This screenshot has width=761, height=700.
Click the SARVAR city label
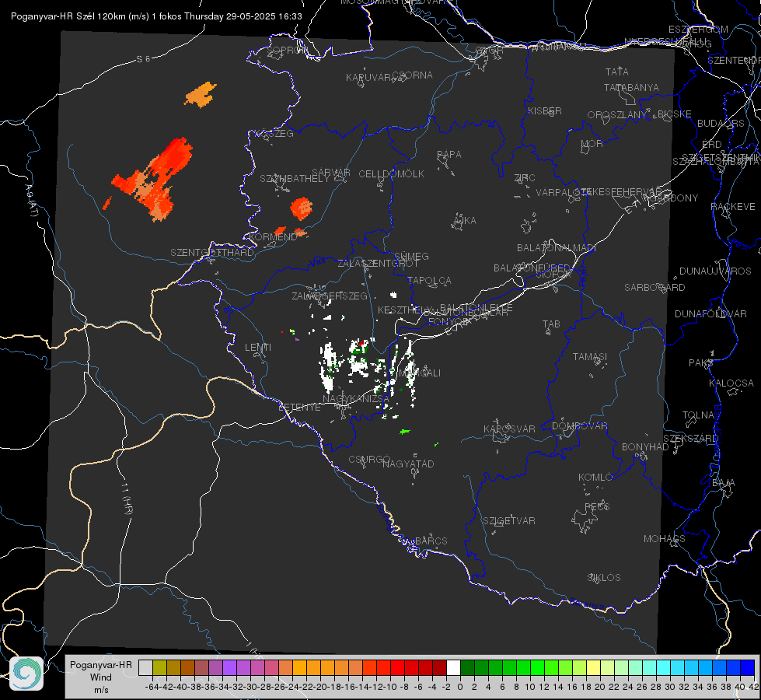coord(331,173)
